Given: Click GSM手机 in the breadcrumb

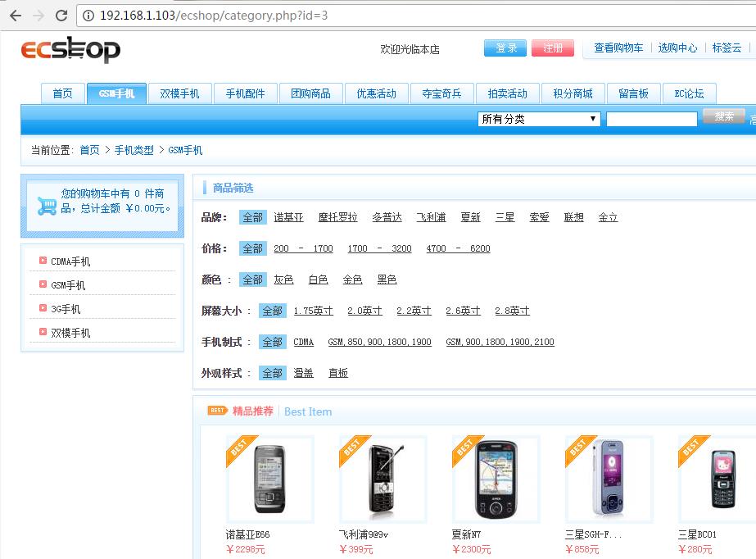Looking at the screenshot, I should pyautogui.click(x=185, y=150).
